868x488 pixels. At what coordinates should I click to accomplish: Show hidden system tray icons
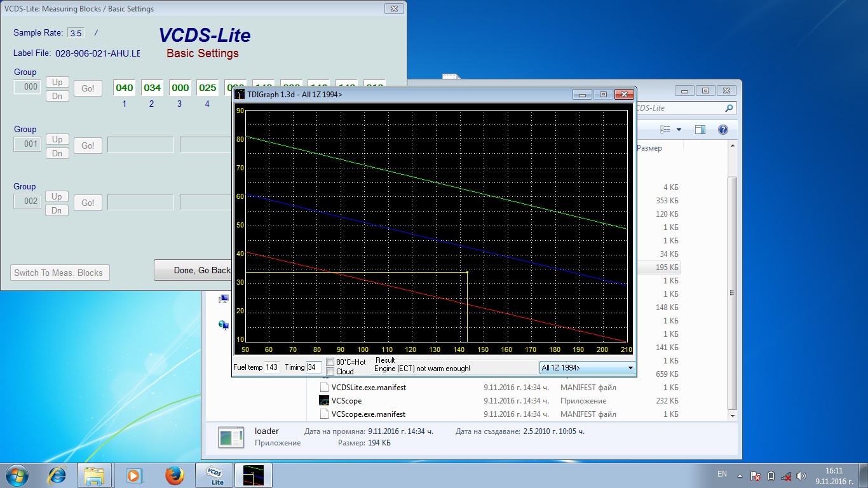pyautogui.click(x=739, y=475)
